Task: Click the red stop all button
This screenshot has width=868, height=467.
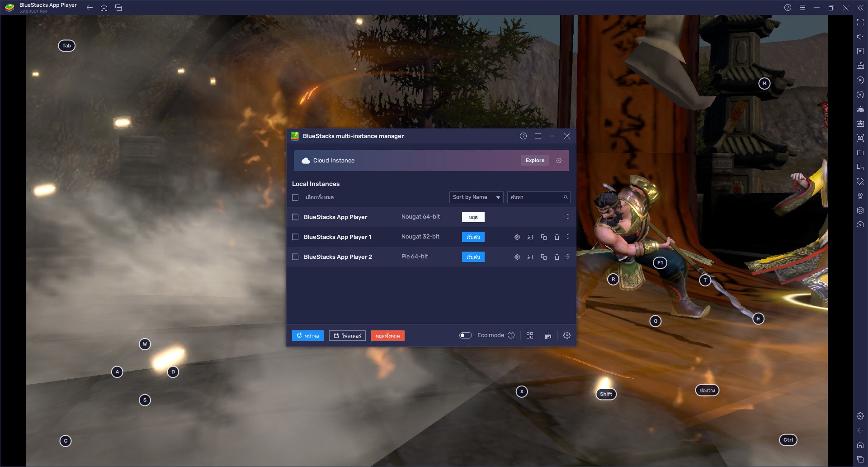Action: pyautogui.click(x=387, y=336)
